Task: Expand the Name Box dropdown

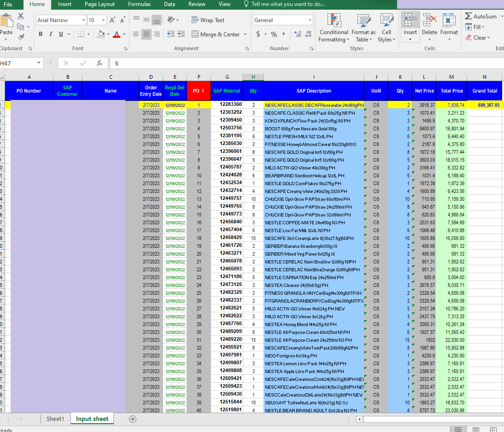Action: (x=39, y=63)
